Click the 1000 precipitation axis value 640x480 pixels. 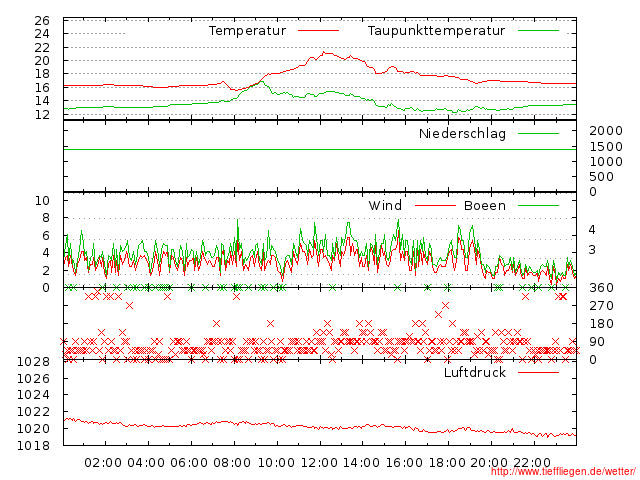(x=606, y=162)
